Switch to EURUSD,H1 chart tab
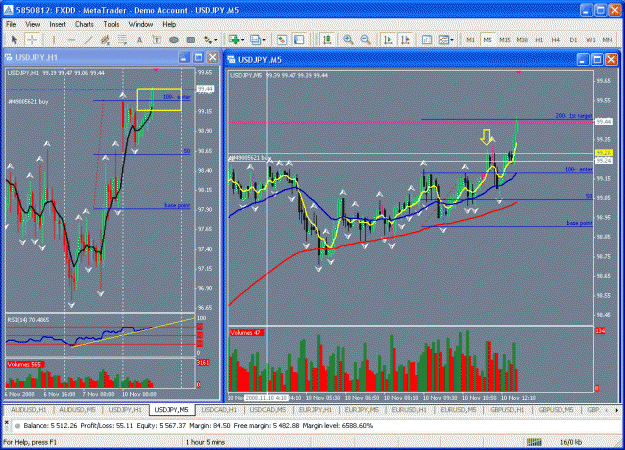The width and height of the screenshot is (625, 450). (409, 410)
